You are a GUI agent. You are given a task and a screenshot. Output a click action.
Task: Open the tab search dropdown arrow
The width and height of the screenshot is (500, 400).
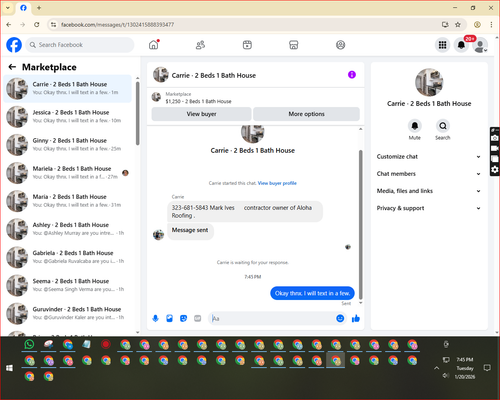(x=8, y=8)
